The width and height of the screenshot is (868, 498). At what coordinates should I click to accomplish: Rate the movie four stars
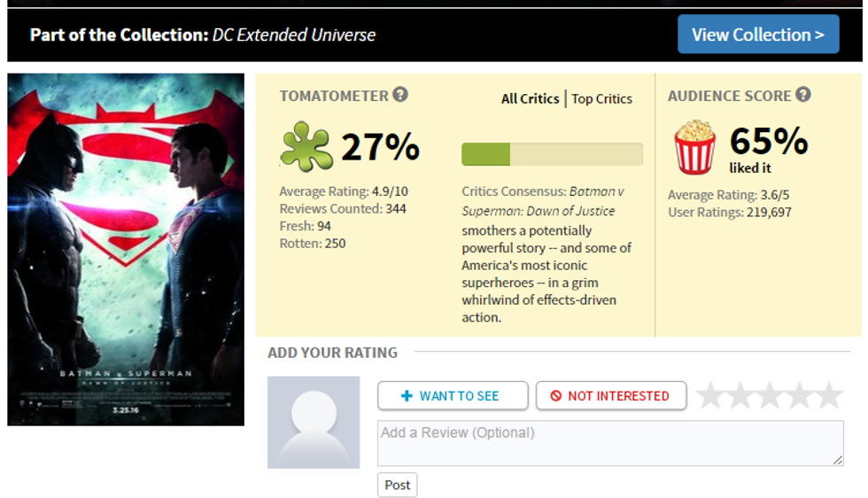tap(800, 396)
